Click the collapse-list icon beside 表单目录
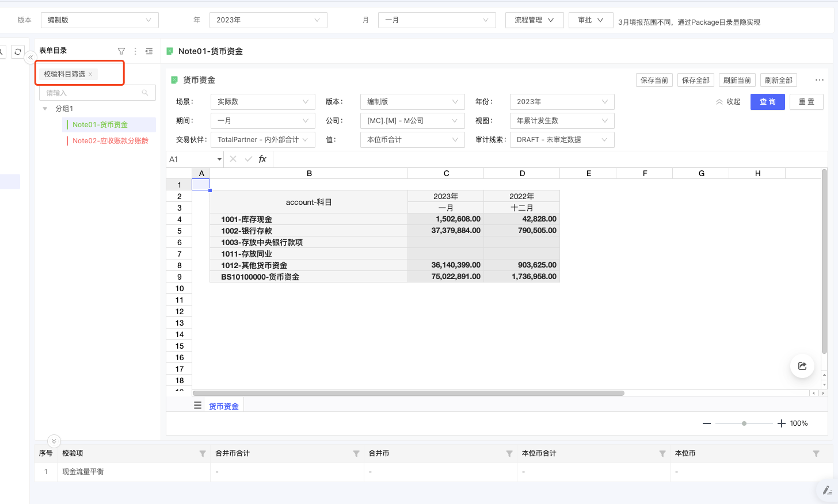Screen dimensions: 838x504 149,51
